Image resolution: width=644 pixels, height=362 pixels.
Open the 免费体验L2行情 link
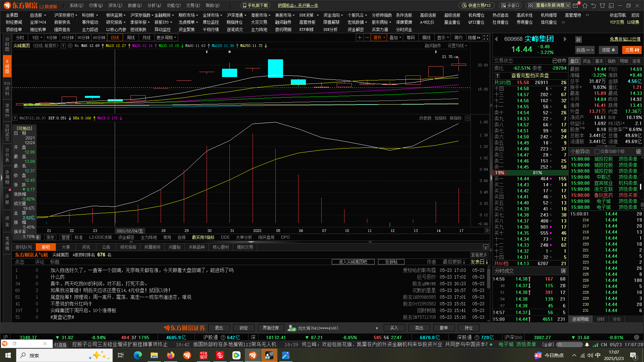click(x=625, y=39)
